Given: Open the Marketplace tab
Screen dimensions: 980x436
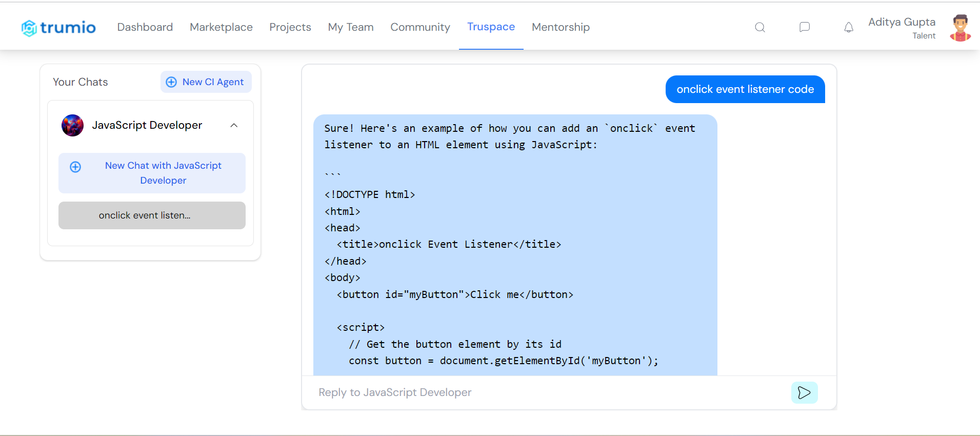Looking at the screenshot, I should pos(221,27).
